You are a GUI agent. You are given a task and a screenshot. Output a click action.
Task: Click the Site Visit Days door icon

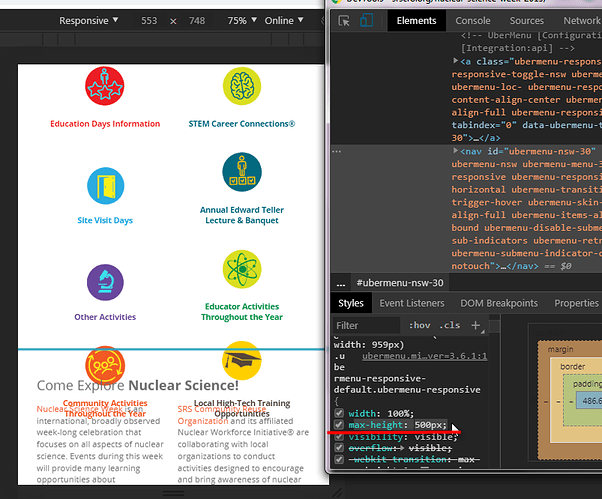pyautogui.click(x=105, y=186)
